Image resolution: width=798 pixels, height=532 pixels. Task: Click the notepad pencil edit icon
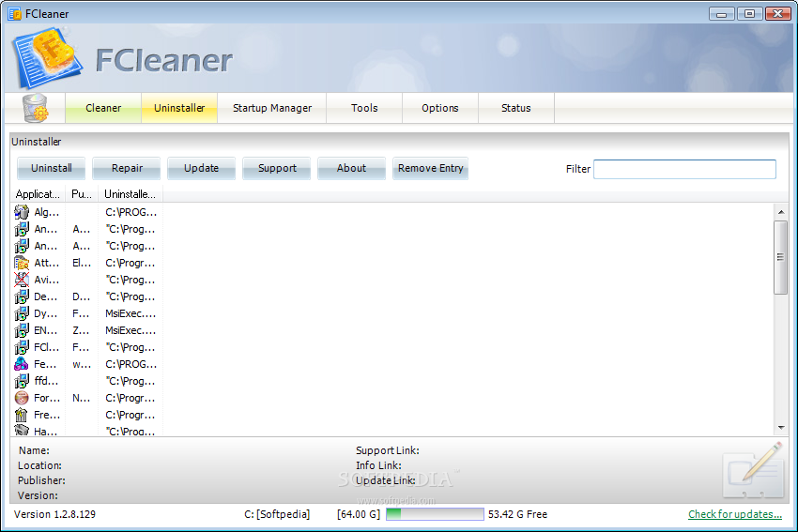click(753, 470)
